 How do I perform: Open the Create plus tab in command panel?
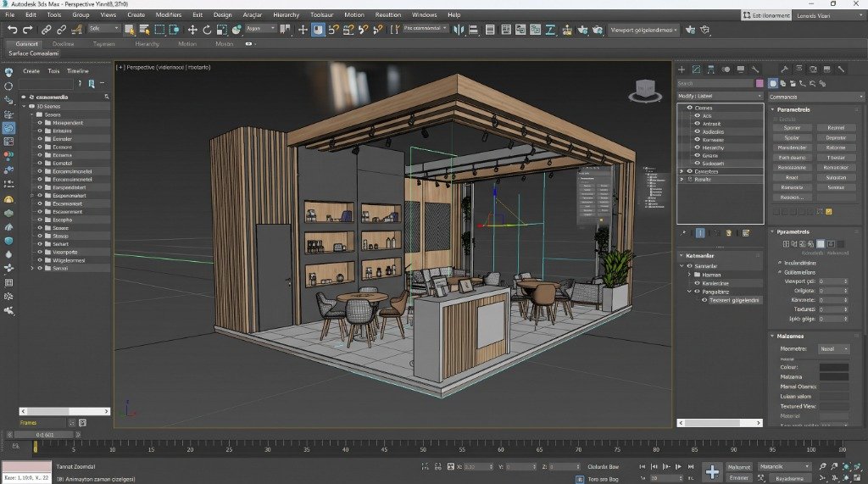click(x=682, y=70)
